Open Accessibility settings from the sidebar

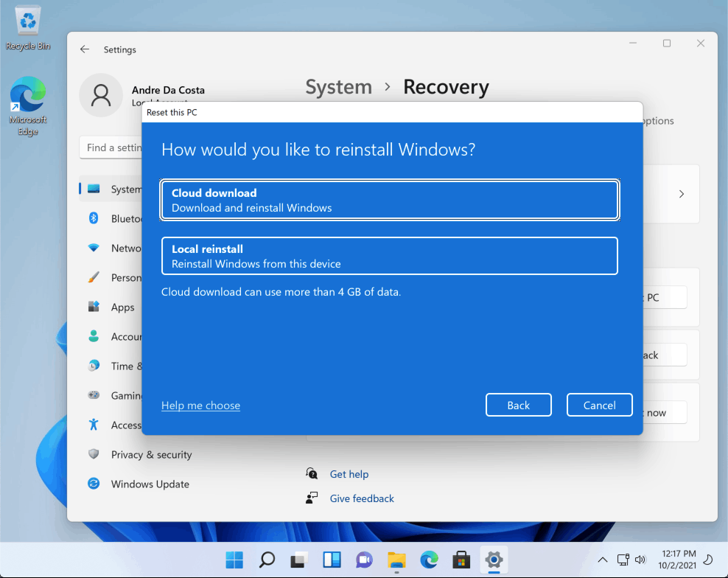pyautogui.click(x=94, y=425)
